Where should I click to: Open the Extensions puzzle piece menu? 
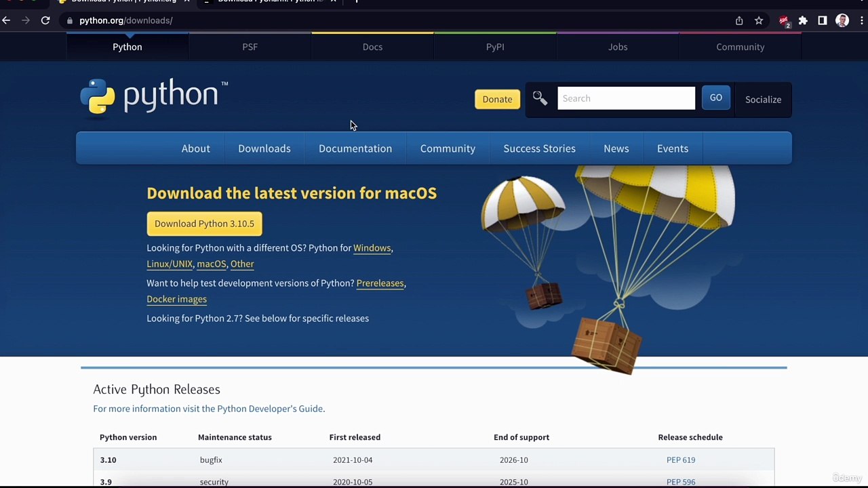pyautogui.click(x=803, y=20)
